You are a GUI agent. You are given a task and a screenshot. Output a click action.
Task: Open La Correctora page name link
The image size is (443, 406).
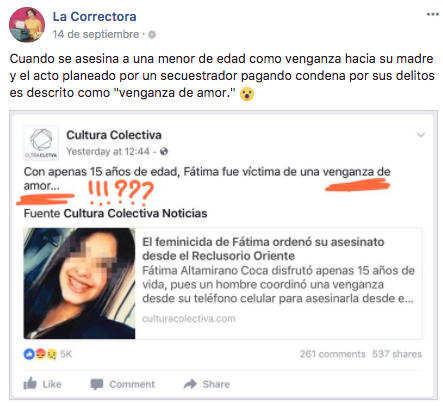[94, 16]
